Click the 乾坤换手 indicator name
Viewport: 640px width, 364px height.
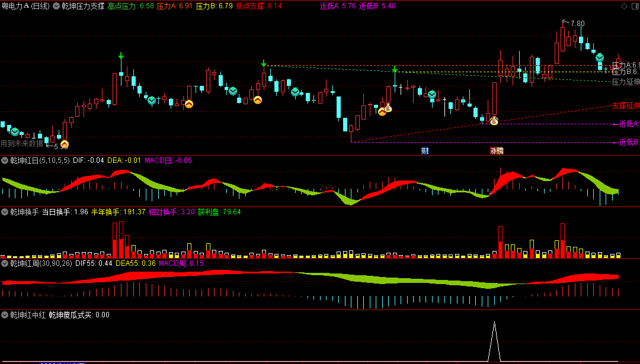point(24,212)
